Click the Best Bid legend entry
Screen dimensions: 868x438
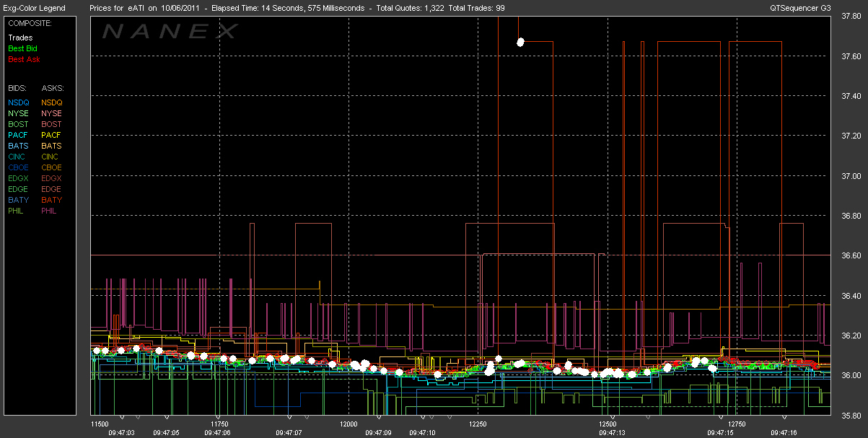click(22, 48)
